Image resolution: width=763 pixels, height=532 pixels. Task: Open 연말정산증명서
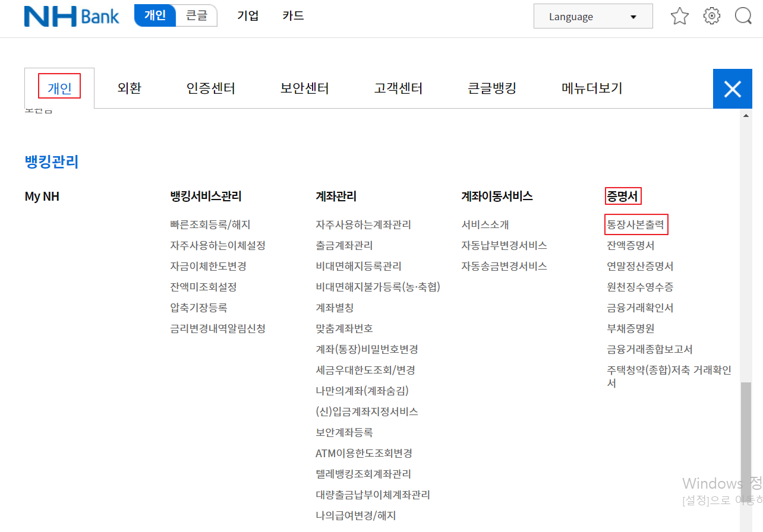640,266
